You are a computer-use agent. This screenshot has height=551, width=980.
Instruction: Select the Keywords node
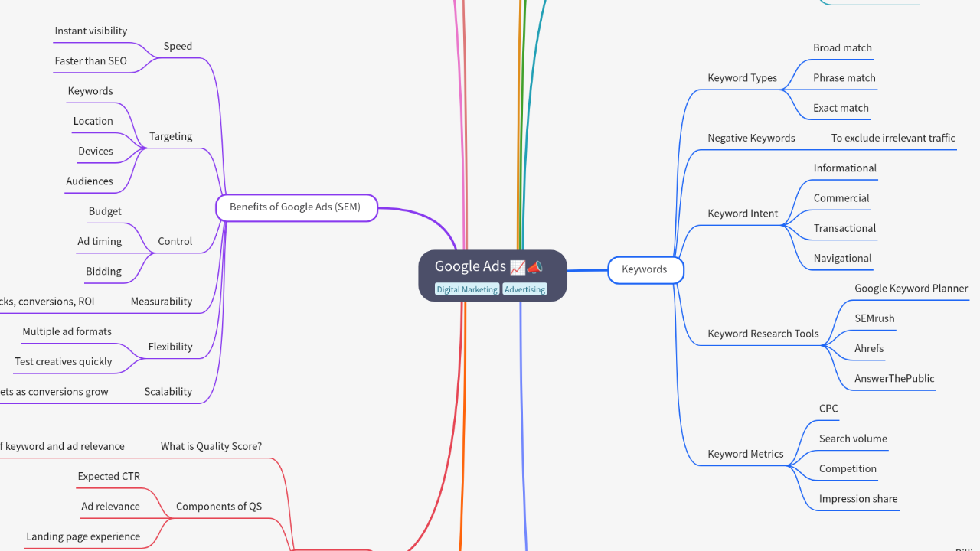click(645, 269)
